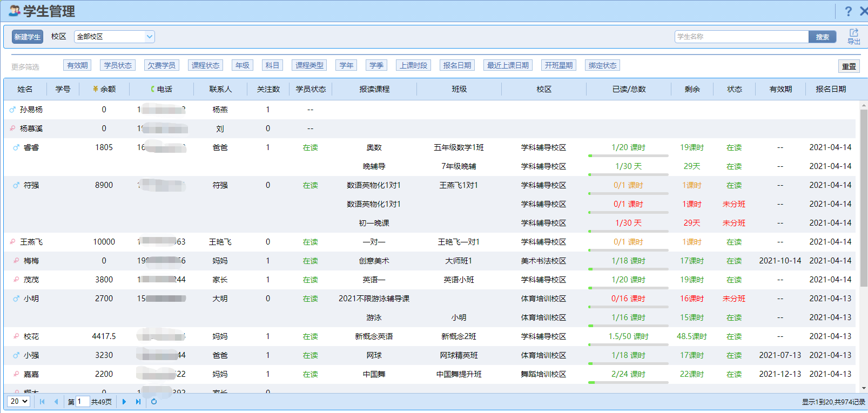Image resolution: width=868 pixels, height=413 pixels.
Task: Click the progress bar under 2/24 课时
Action: pyautogui.click(x=628, y=382)
